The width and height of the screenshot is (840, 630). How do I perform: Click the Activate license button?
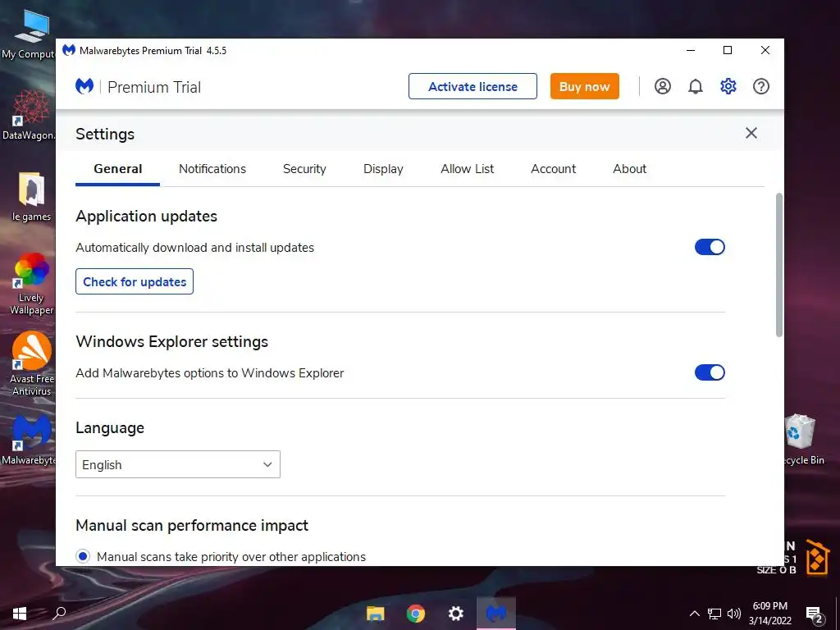pyautogui.click(x=472, y=86)
